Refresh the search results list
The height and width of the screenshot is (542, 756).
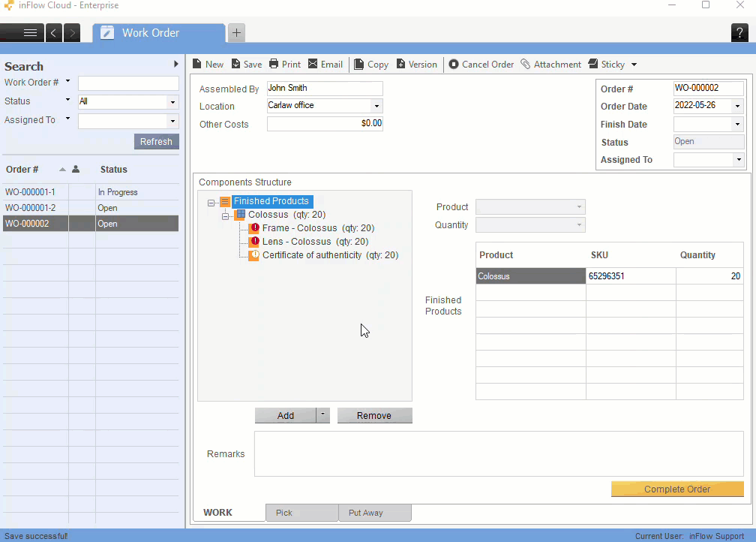pyautogui.click(x=156, y=141)
